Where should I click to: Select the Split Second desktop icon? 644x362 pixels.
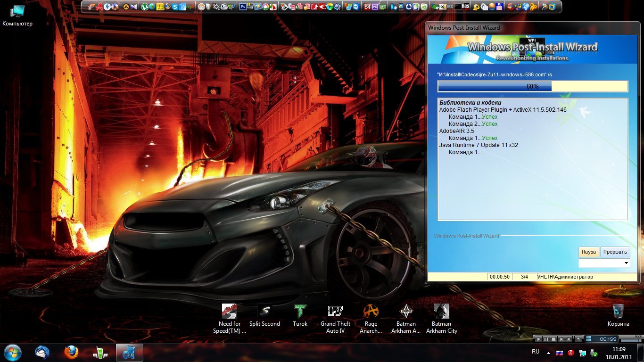264,312
